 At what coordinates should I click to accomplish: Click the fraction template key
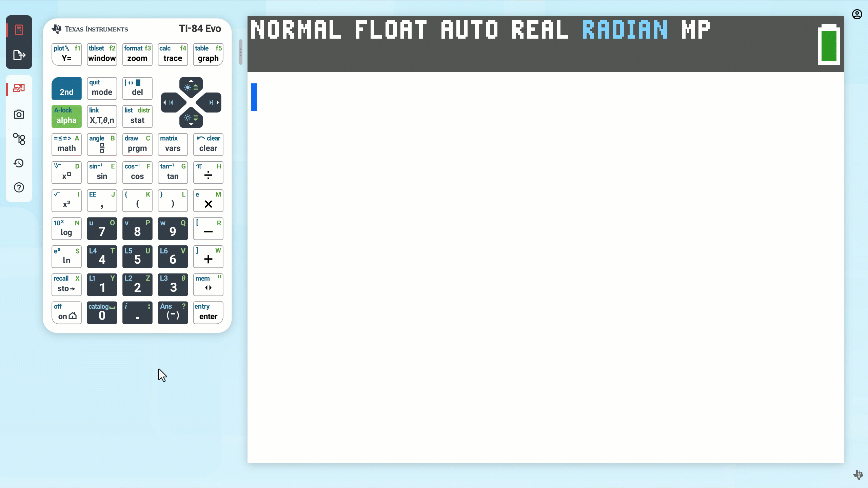pos(102,145)
